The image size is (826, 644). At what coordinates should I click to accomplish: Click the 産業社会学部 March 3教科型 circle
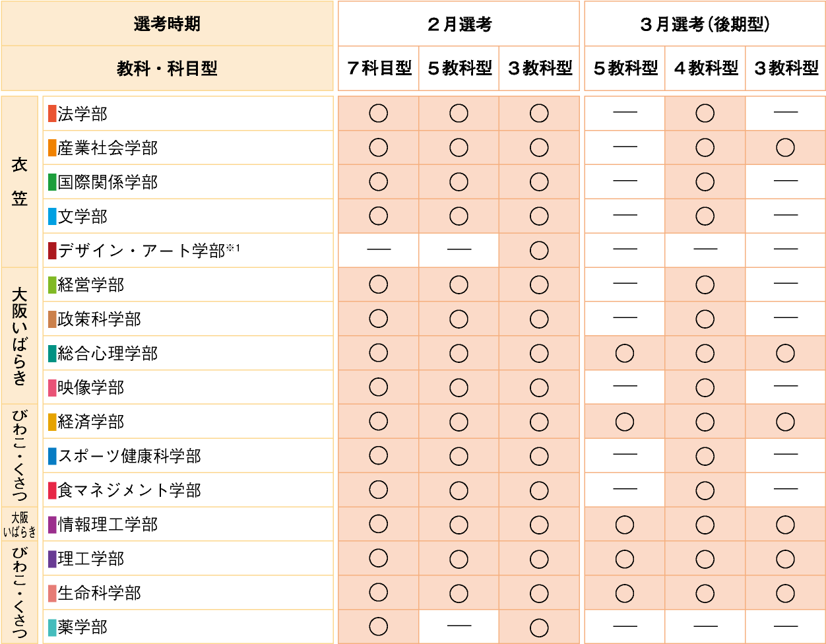coord(785,148)
